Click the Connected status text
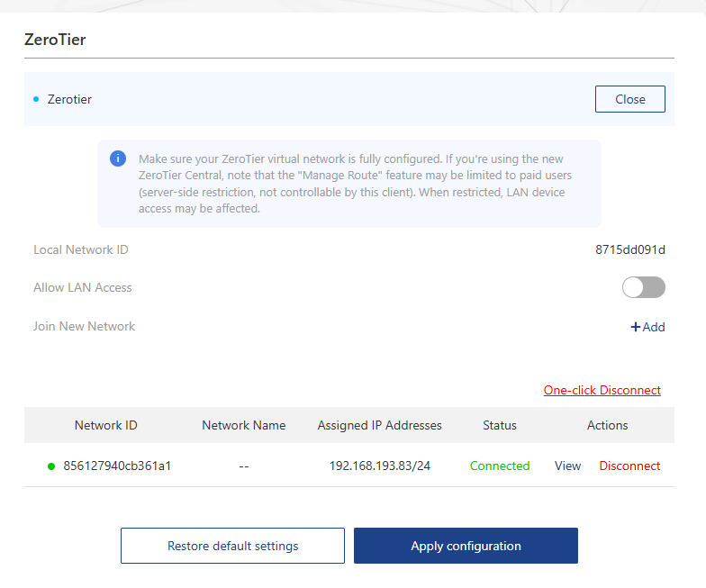 coord(499,466)
